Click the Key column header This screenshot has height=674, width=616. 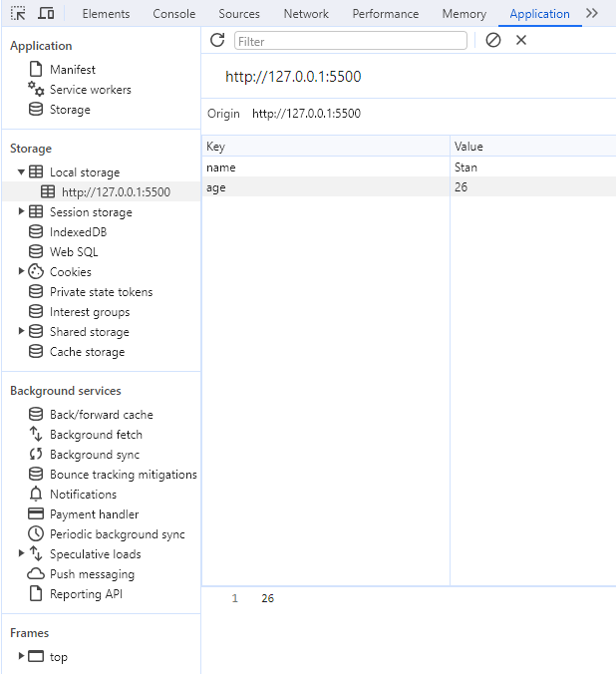click(x=325, y=147)
